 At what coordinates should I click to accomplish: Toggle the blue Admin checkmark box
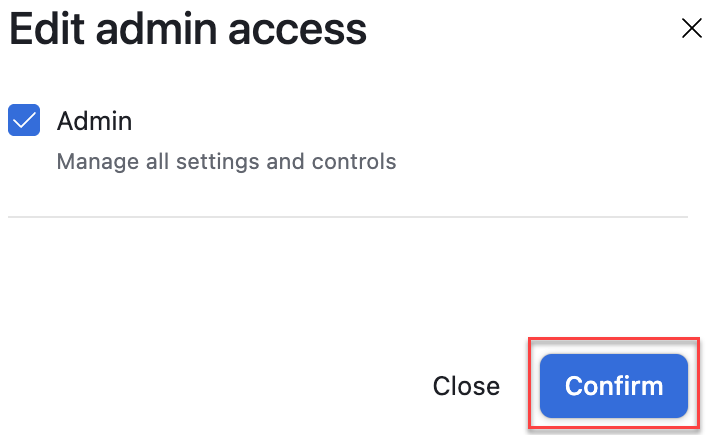point(24,121)
